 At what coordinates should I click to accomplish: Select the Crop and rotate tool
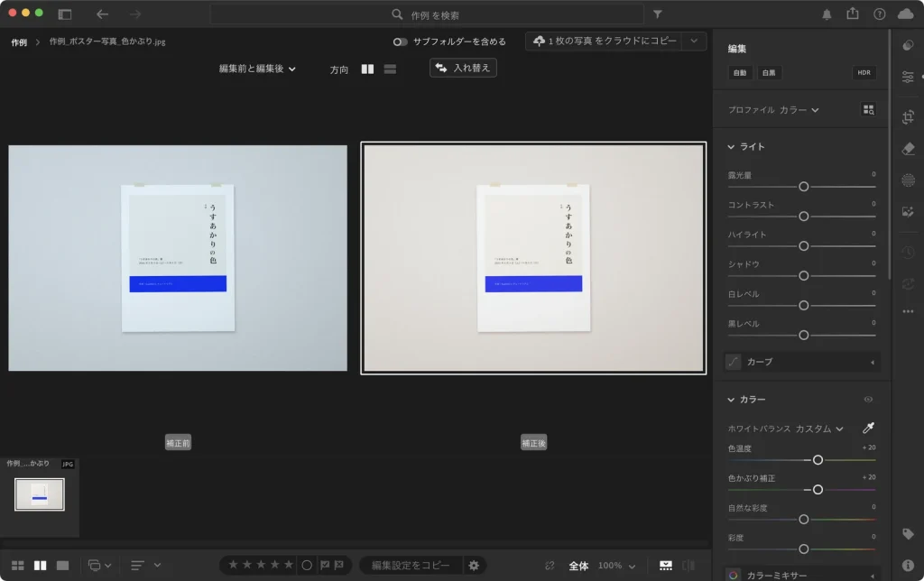point(908,116)
